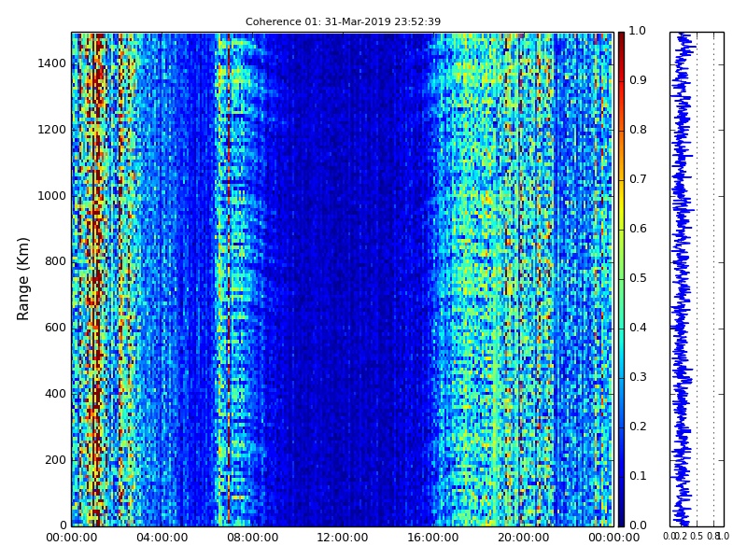Viewport: 747px width, 560px height.
Task: Click the colorbar 1.0 label
Action: [638, 31]
